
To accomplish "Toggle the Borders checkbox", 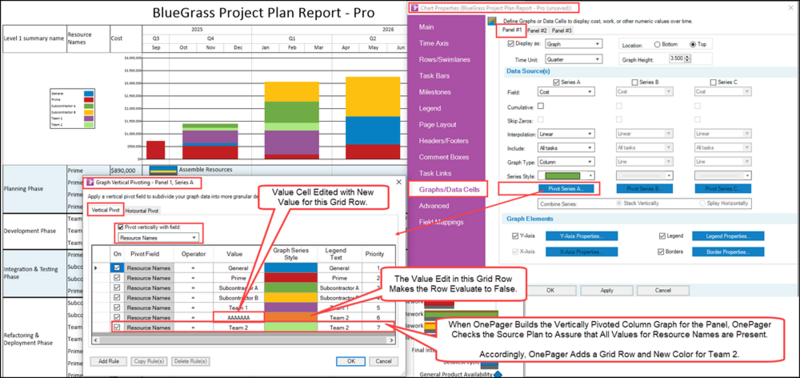I will [x=662, y=251].
